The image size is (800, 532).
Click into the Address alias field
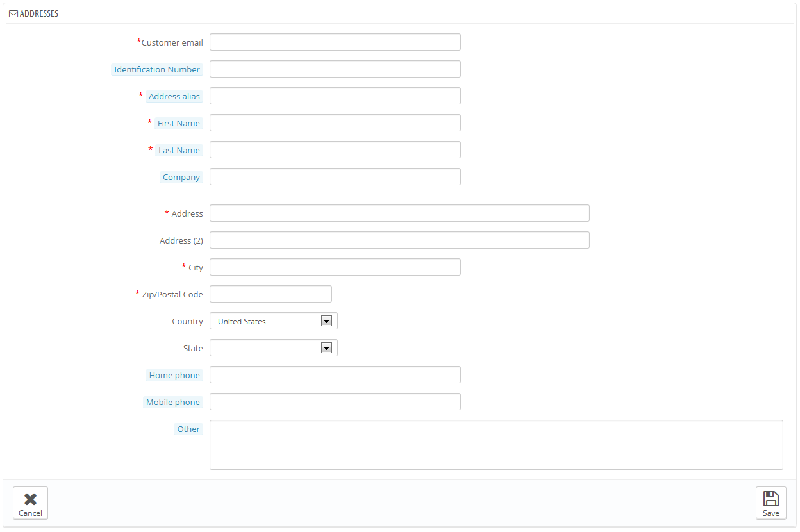tap(335, 96)
